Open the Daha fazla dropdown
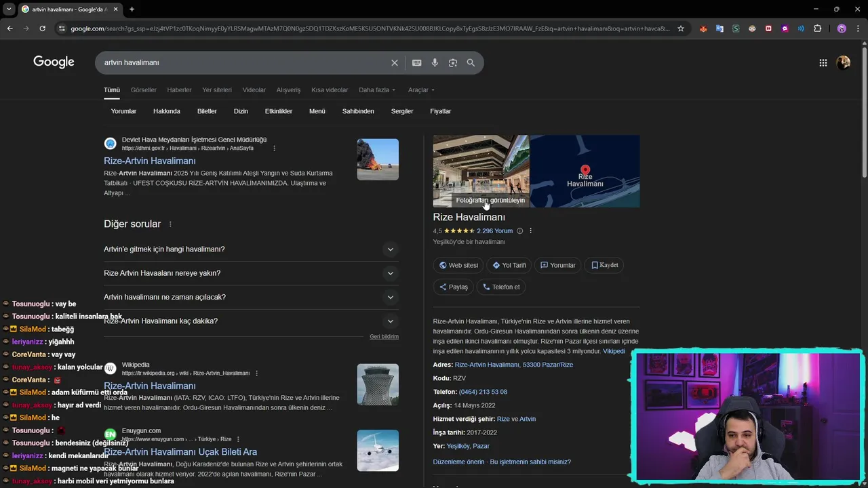This screenshot has width=868, height=488. coord(377,89)
